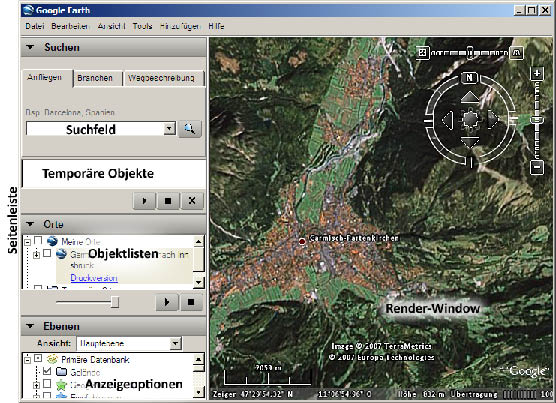
Task: Collapse the Meine Orte tree node
Action: pos(27,242)
